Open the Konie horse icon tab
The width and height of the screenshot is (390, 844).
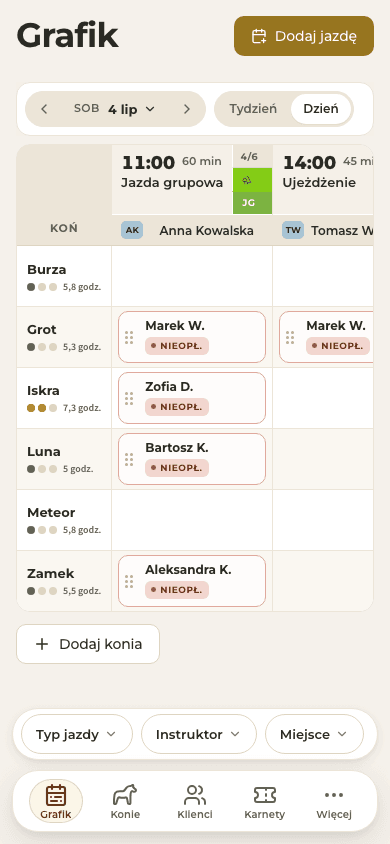tap(125, 801)
